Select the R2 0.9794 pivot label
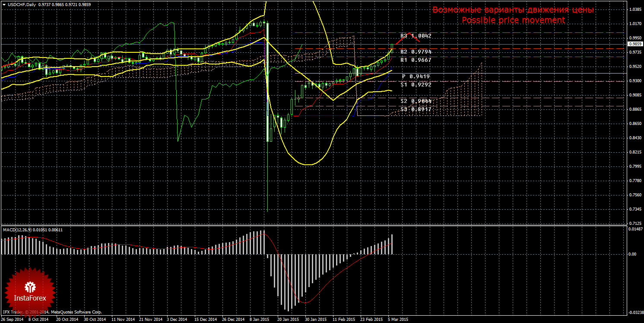Viewport: 644px width, 323px height. coord(416,52)
